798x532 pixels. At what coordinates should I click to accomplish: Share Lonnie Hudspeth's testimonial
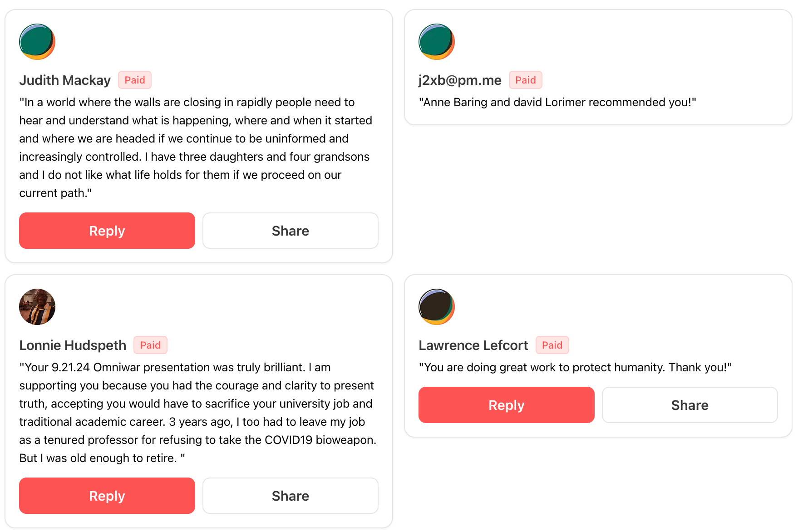pyautogui.click(x=291, y=496)
